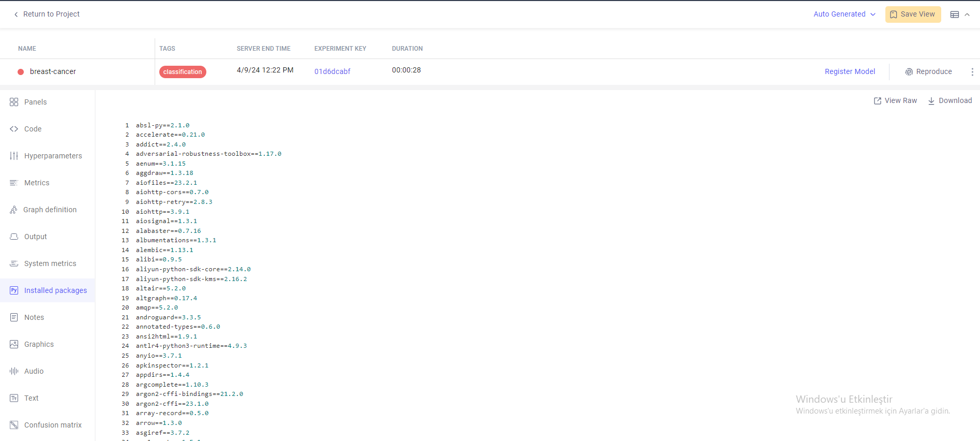Click the Metrics list icon
980x441 pixels.
pos(14,183)
